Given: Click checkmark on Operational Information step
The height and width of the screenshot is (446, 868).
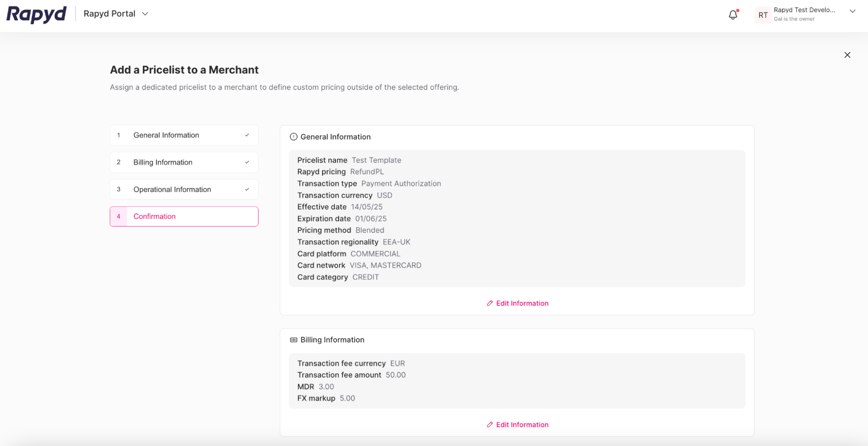Looking at the screenshot, I should (x=247, y=190).
